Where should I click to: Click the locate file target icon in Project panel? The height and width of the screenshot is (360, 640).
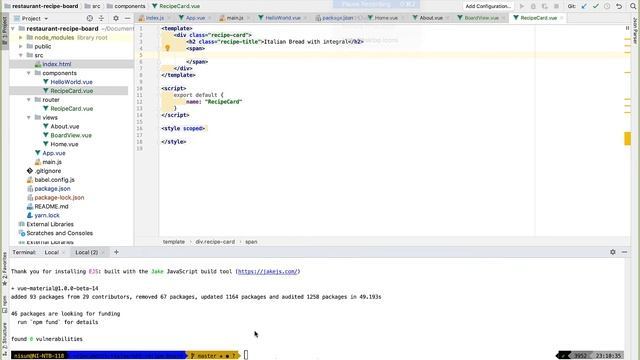tap(90, 18)
